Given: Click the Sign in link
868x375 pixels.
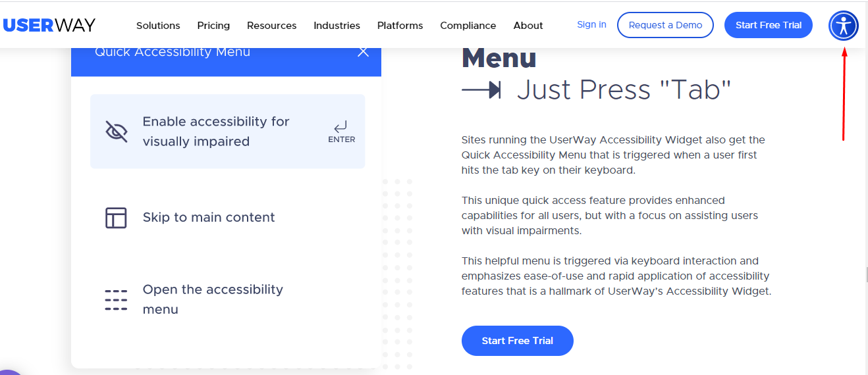Looking at the screenshot, I should click(x=591, y=24).
